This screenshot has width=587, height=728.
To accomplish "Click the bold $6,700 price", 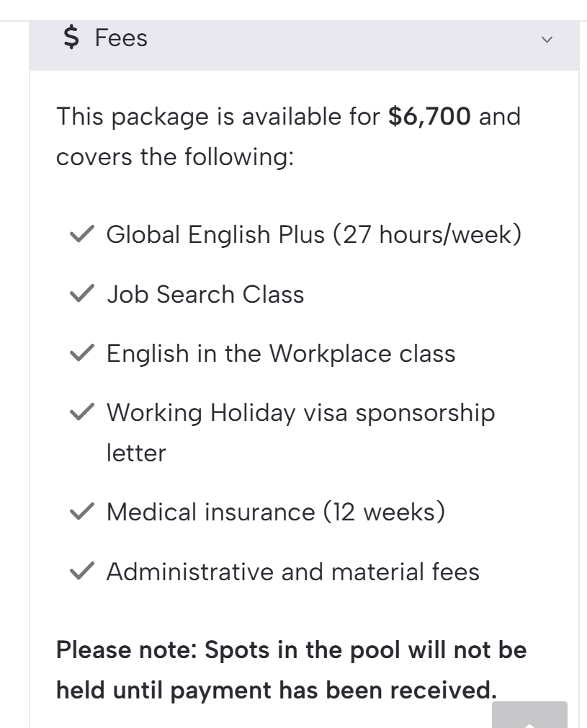I will [x=429, y=116].
